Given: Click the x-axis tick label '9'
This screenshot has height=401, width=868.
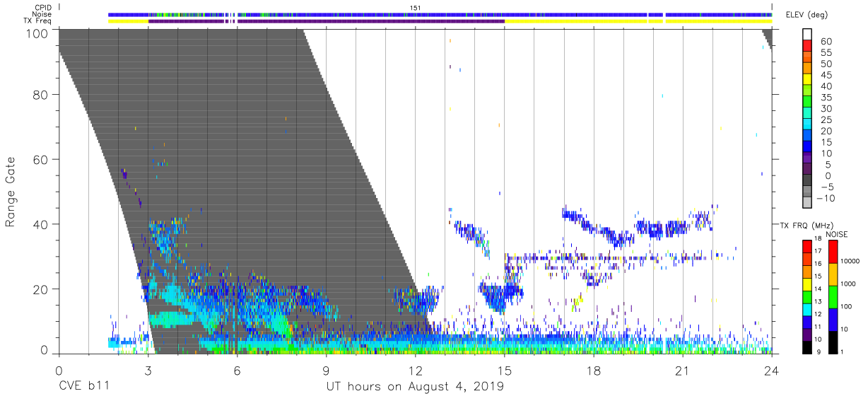Looking at the screenshot, I should tap(326, 370).
